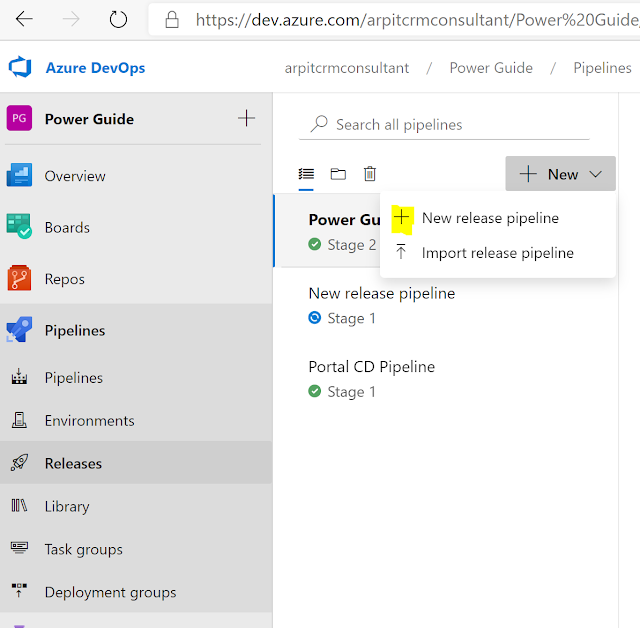
Task: Open Repos in the sidebar
Action: (x=65, y=279)
